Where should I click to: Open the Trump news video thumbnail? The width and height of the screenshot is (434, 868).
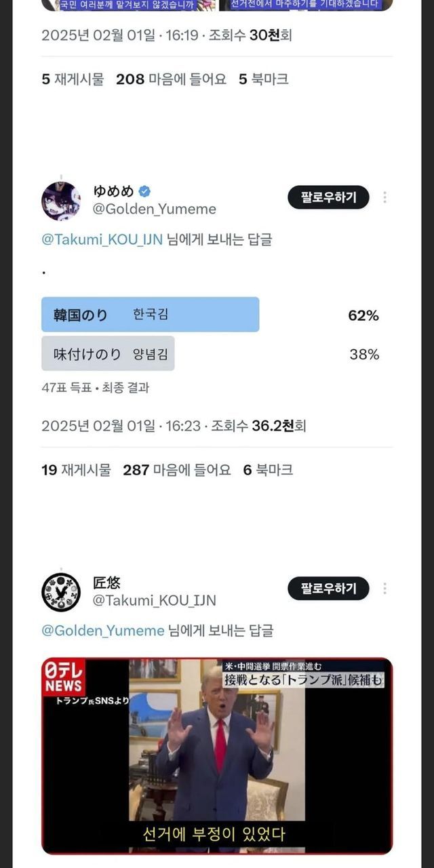(x=217, y=756)
